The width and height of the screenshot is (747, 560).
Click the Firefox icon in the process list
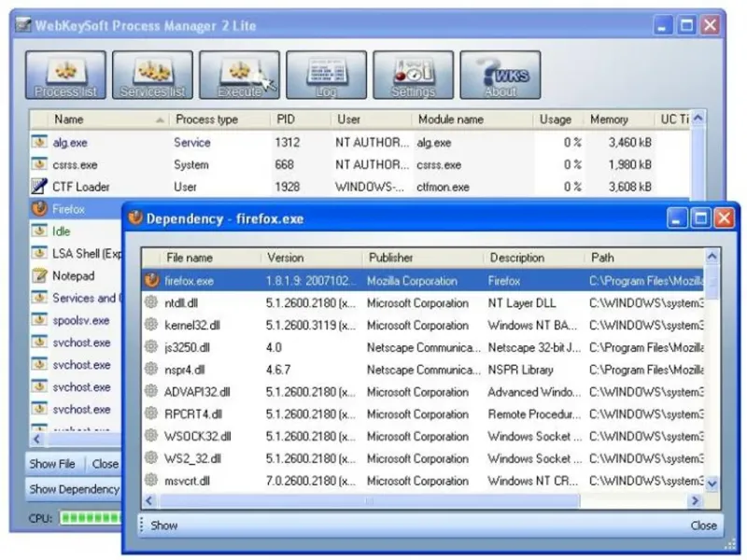[39, 208]
